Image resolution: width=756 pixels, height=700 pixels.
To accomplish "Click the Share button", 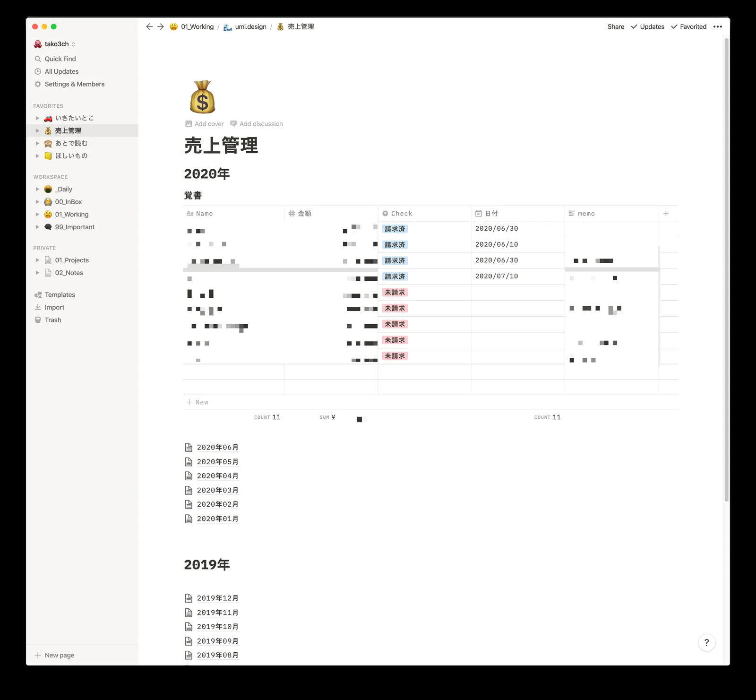I will tap(616, 27).
